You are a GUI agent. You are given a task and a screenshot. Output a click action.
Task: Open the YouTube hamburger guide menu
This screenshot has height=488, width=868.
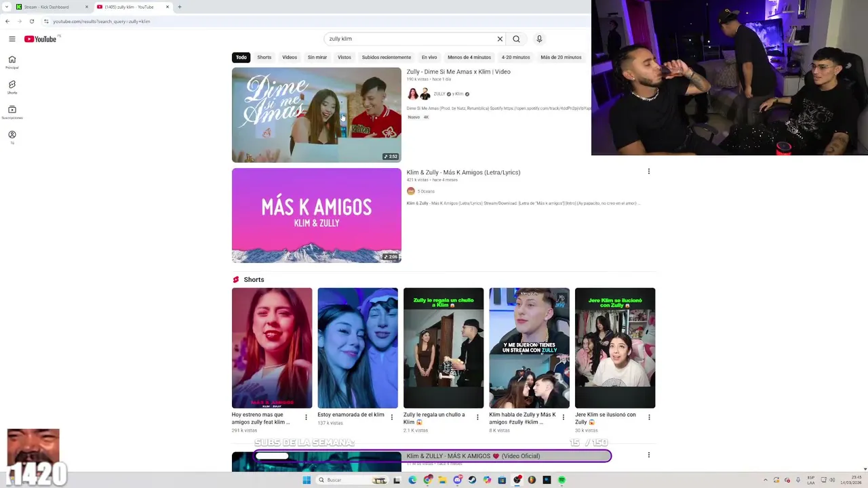click(x=12, y=39)
